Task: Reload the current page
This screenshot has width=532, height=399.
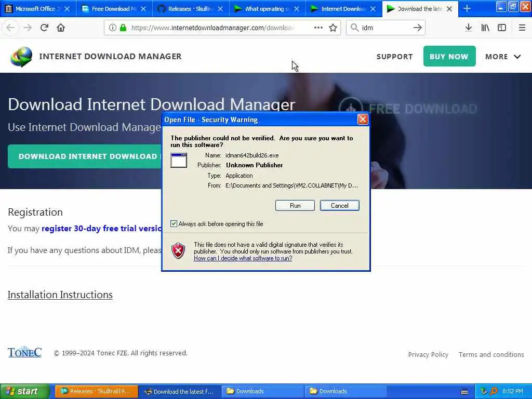Action: coord(44,28)
